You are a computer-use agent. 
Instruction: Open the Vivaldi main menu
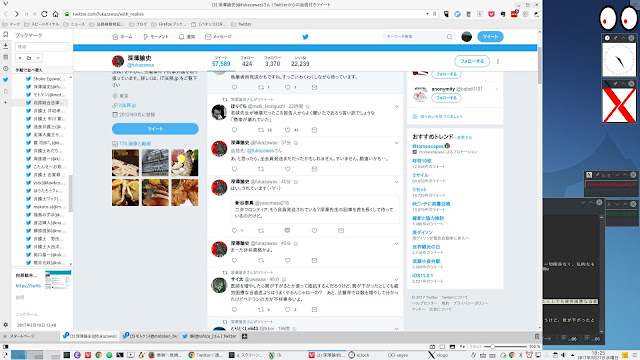pos(5,4)
